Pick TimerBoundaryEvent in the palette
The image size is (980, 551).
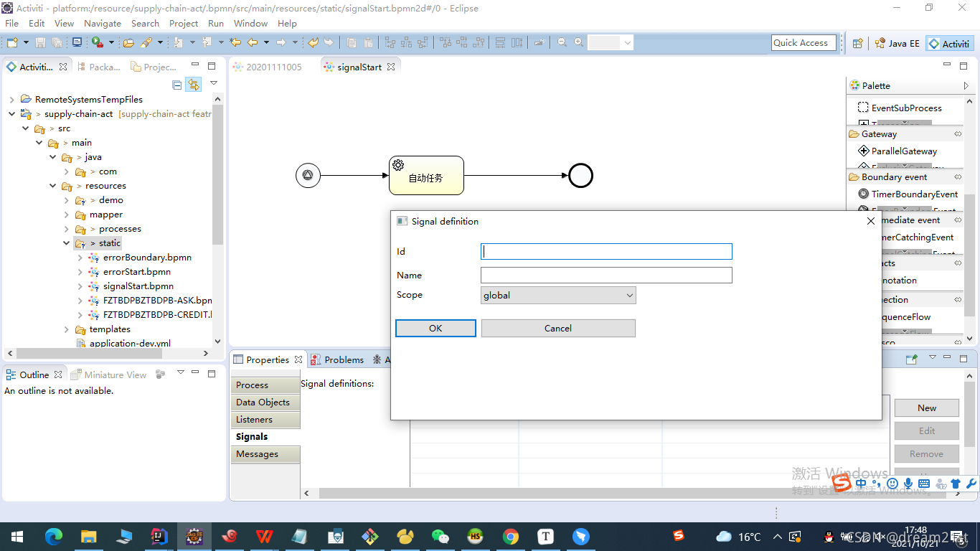point(908,194)
